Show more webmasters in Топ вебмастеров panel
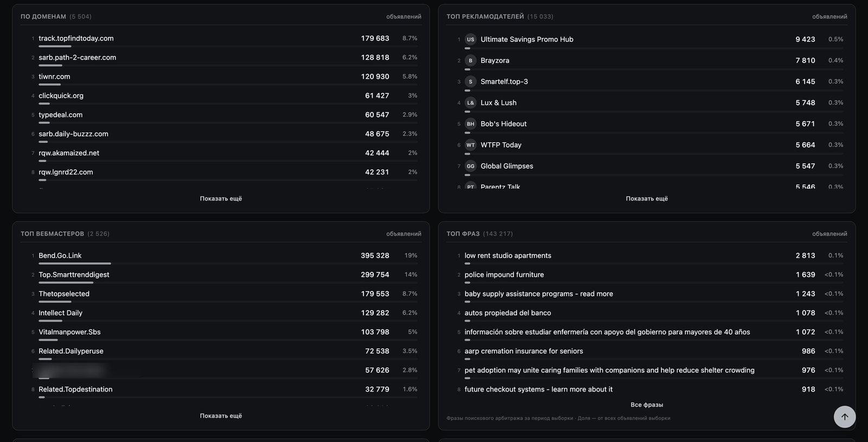Viewport: 868px width, 442px height. (x=221, y=416)
